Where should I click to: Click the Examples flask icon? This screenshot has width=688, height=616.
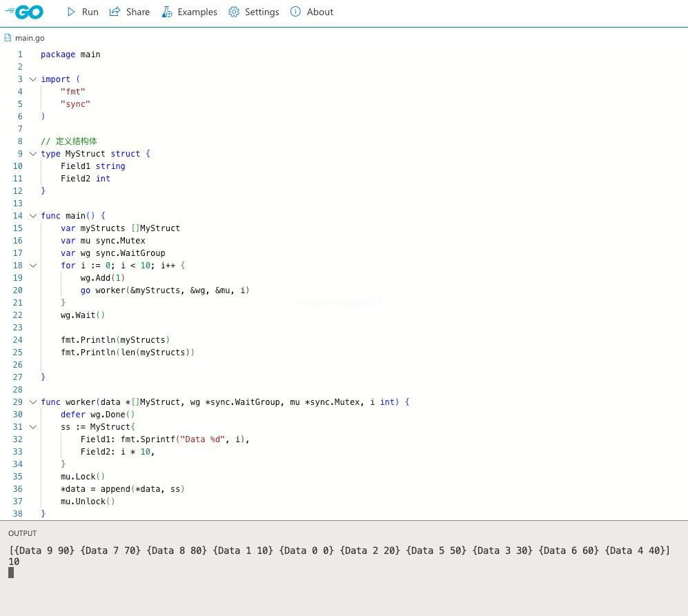(x=167, y=12)
